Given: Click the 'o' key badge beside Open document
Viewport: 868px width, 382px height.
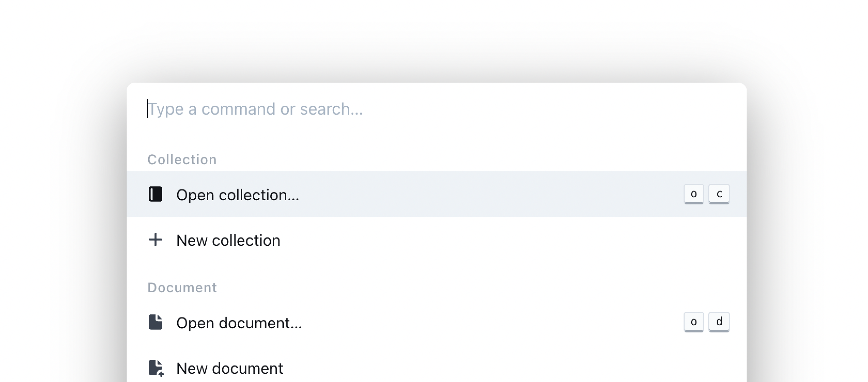Looking at the screenshot, I should pyautogui.click(x=694, y=322).
